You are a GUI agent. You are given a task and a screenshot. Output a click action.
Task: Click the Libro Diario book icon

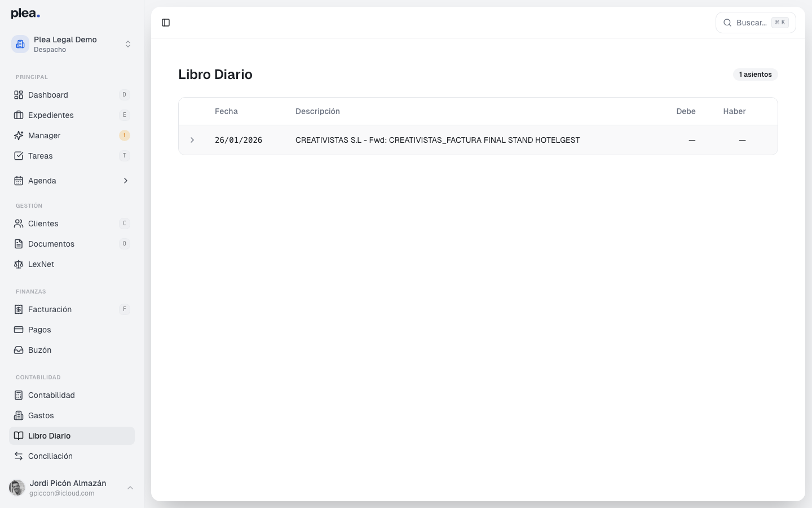pos(19,436)
